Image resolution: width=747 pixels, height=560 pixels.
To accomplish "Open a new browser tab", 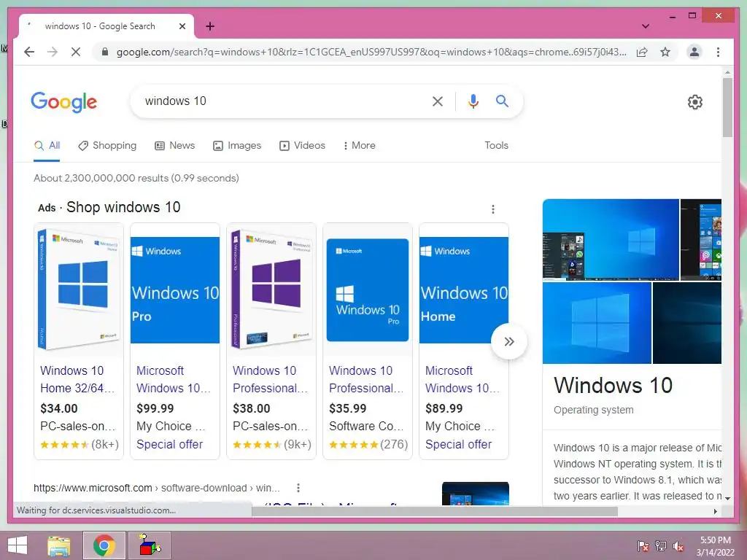I will coord(210,26).
